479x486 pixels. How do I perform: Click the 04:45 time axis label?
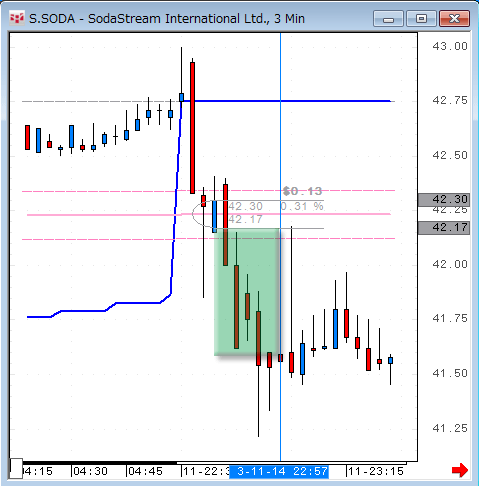pos(145,472)
